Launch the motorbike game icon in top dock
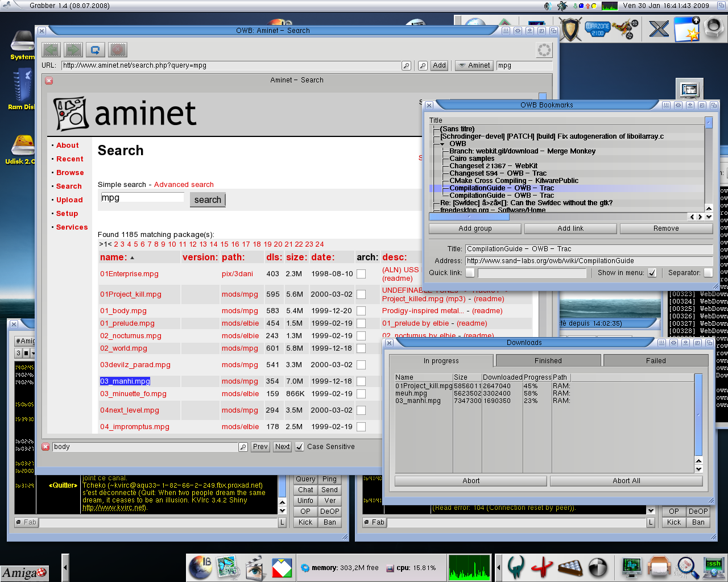 point(625,28)
